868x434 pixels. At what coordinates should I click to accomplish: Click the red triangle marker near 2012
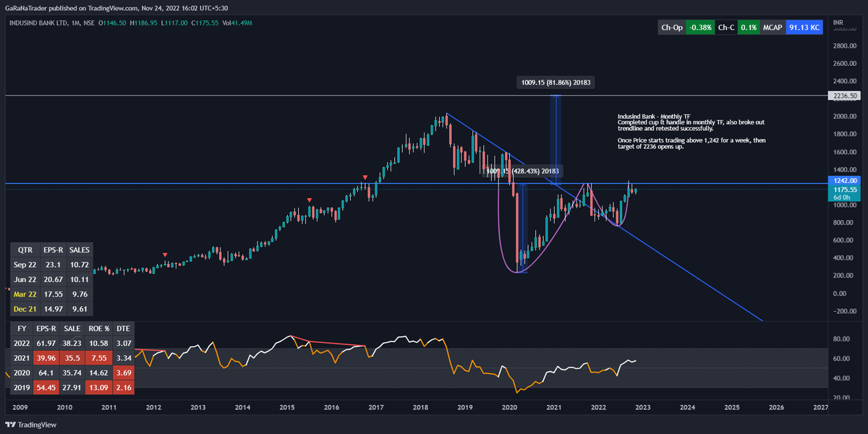[166, 255]
